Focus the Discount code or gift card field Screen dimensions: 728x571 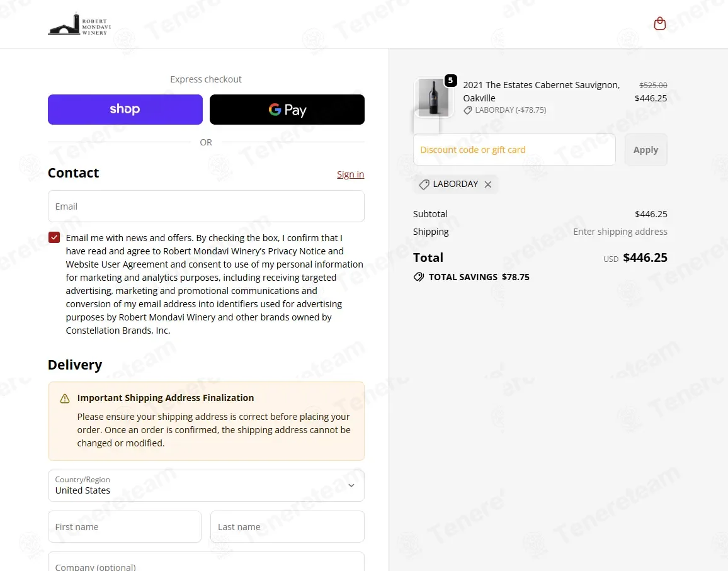pyautogui.click(x=515, y=149)
